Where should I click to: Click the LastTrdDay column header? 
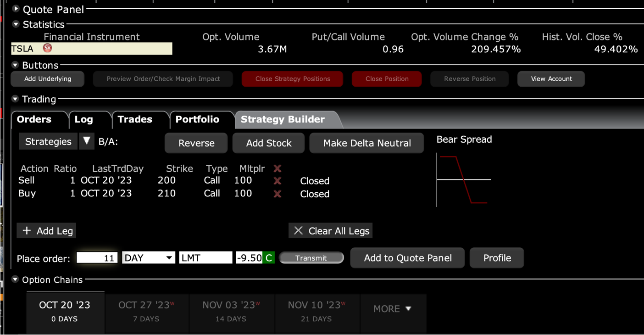118,168
